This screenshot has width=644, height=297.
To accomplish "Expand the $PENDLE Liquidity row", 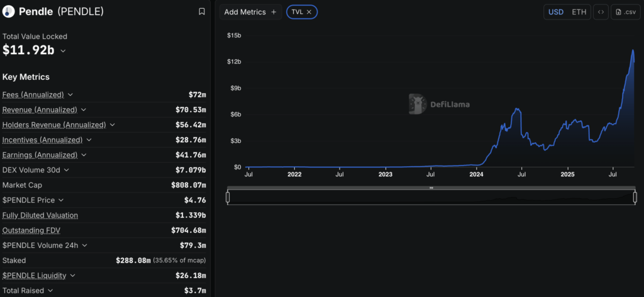I will [x=72, y=276].
